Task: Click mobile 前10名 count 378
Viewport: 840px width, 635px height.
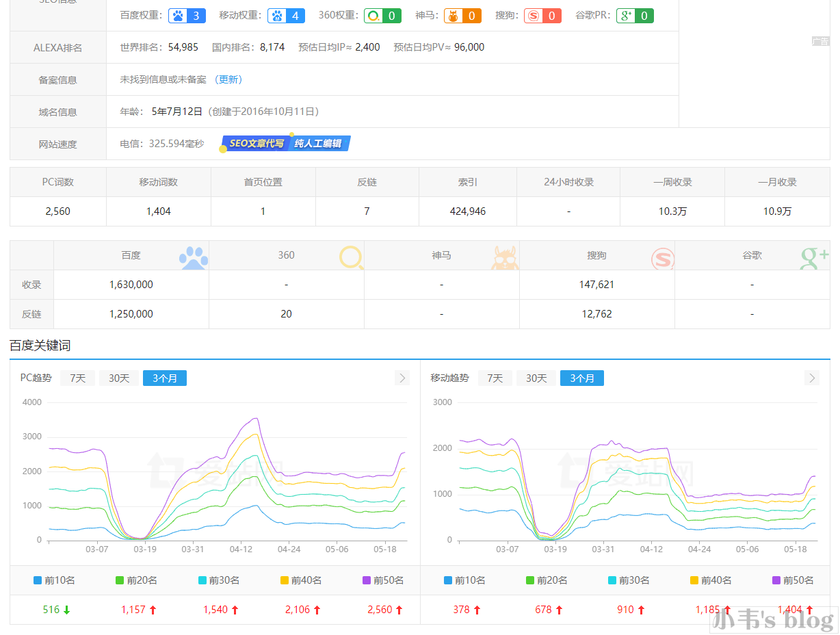Action: tap(462, 610)
